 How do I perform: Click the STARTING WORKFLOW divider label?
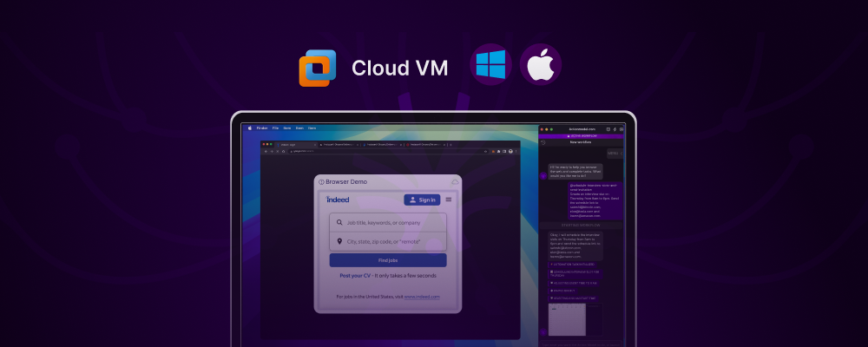[581, 226]
